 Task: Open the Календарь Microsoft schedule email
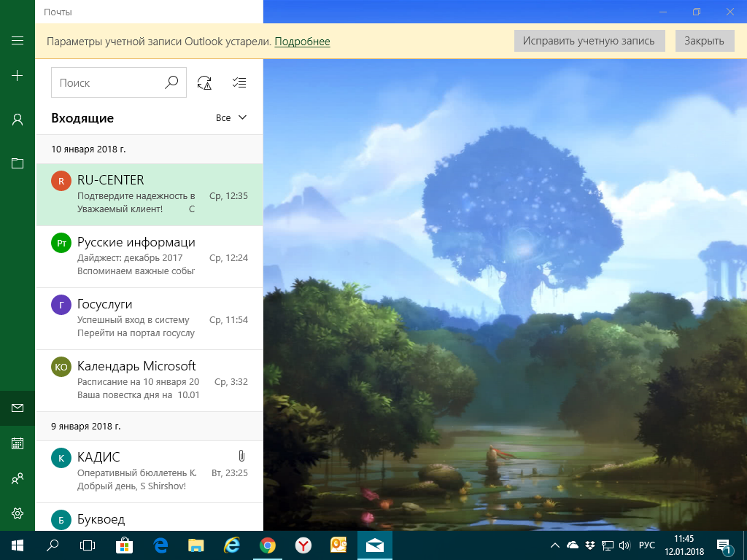click(150, 381)
